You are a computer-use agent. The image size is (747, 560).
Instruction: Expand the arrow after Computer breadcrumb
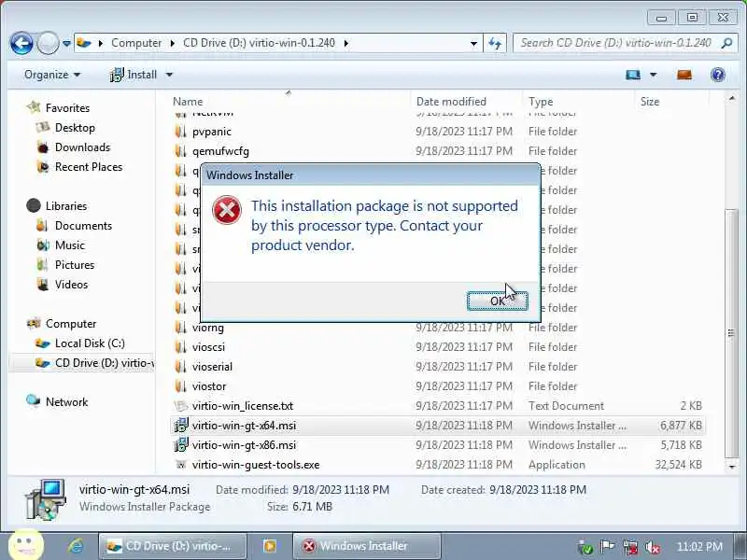173,43
